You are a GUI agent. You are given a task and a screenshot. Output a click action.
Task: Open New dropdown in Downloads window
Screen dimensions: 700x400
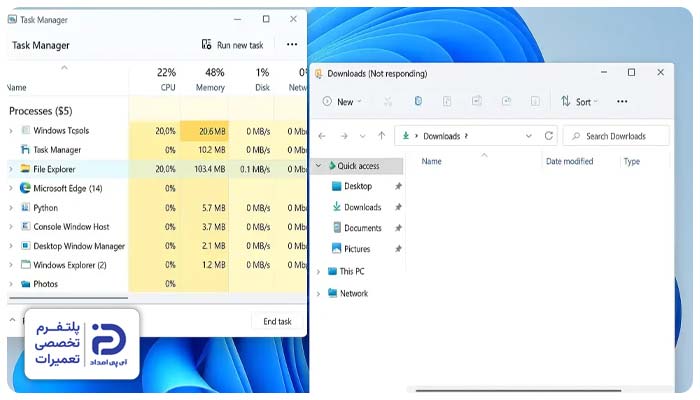pyautogui.click(x=342, y=102)
